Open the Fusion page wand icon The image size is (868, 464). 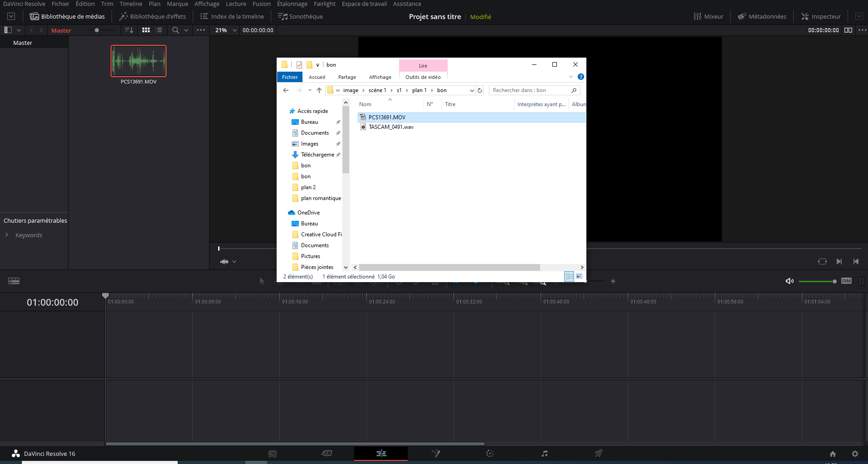[436, 454]
